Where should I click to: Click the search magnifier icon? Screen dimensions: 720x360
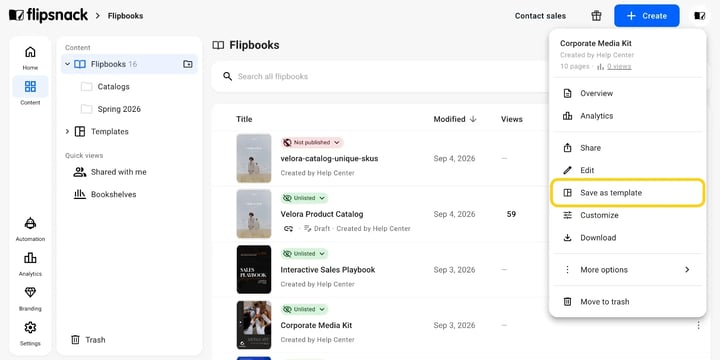(227, 76)
